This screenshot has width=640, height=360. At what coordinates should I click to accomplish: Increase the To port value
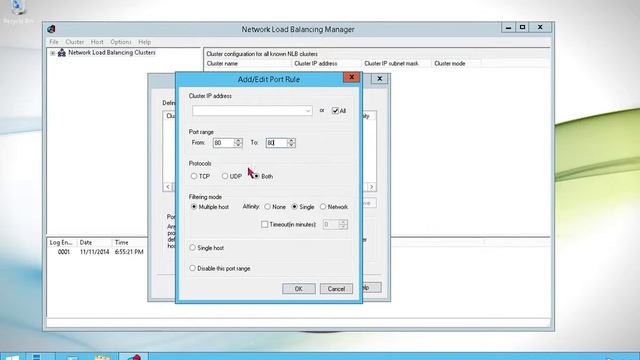pos(291,140)
